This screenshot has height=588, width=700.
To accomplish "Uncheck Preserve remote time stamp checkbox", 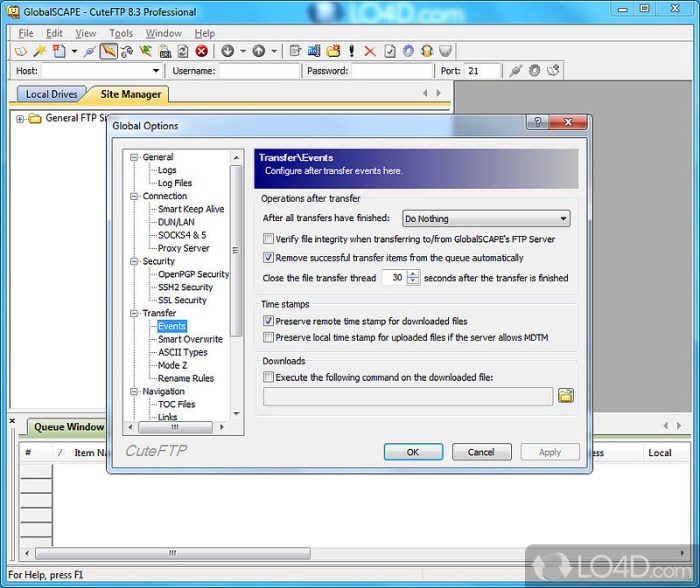I will [268, 321].
